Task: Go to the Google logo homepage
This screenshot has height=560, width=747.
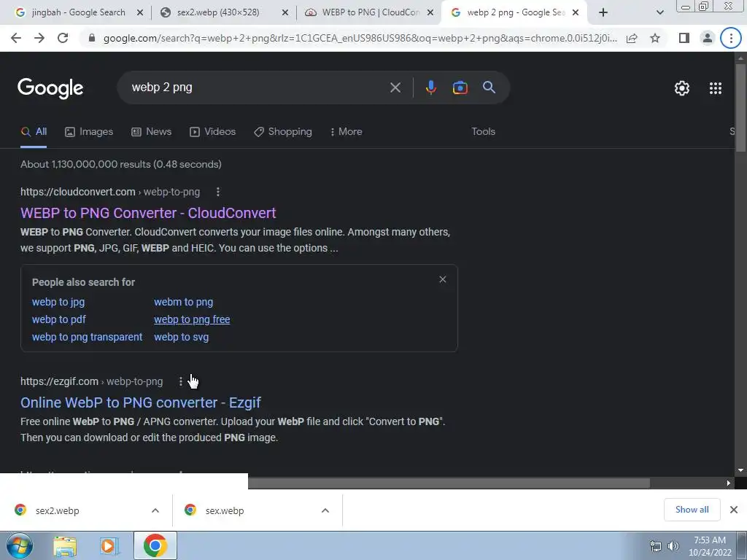Action: click(x=50, y=88)
